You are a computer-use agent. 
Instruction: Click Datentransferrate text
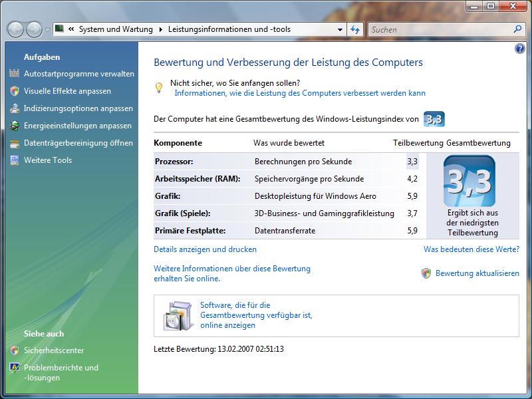[285, 231]
